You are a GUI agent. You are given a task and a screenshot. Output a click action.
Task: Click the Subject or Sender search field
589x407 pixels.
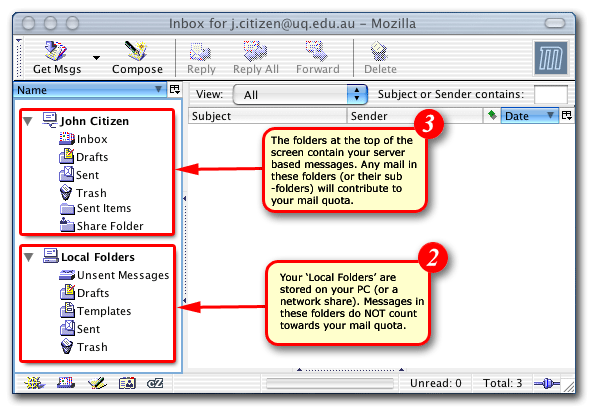coord(550,94)
